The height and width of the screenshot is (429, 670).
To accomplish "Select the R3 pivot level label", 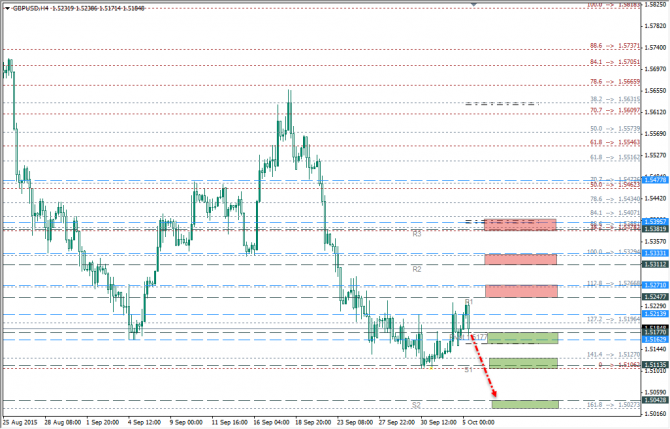I will 417,233.
